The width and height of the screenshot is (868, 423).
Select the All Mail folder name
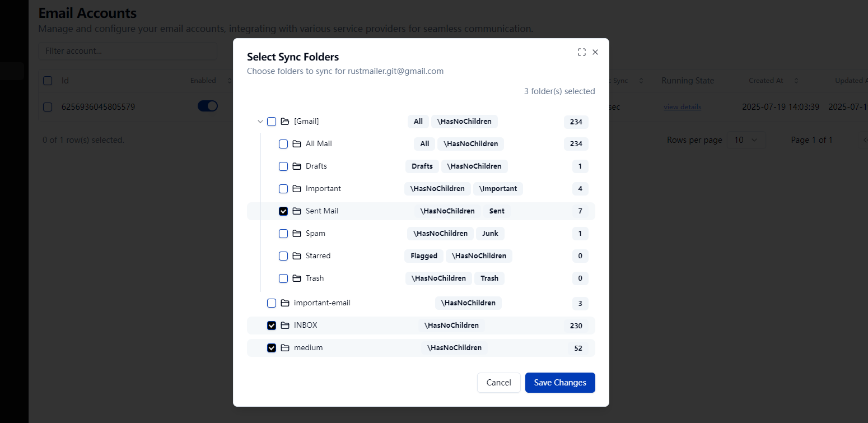coord(319,144)
